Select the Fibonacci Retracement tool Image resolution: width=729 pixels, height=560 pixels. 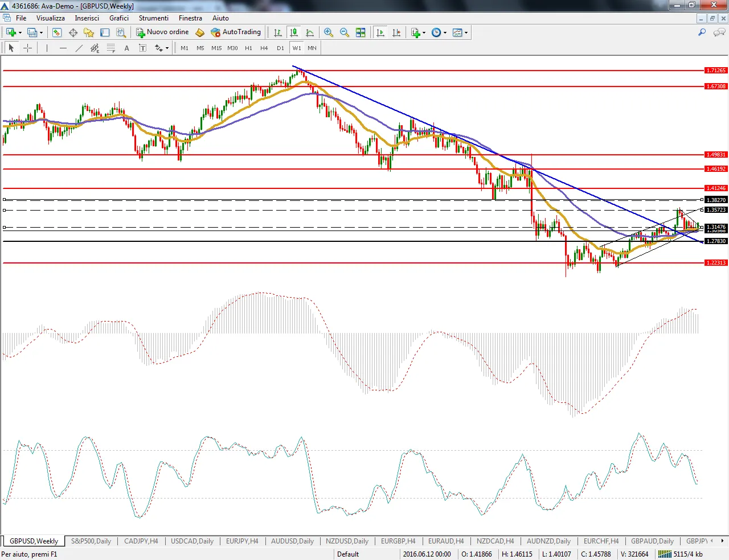click(110, 48)
